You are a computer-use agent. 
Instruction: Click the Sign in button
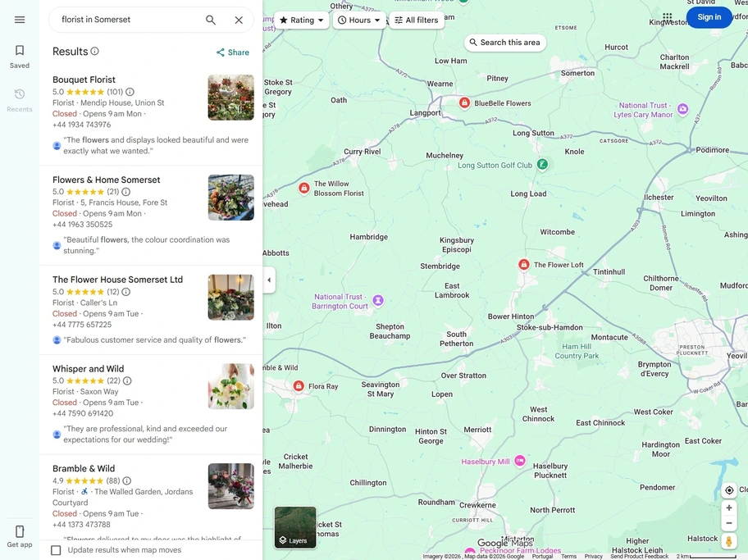pos(709,17)
